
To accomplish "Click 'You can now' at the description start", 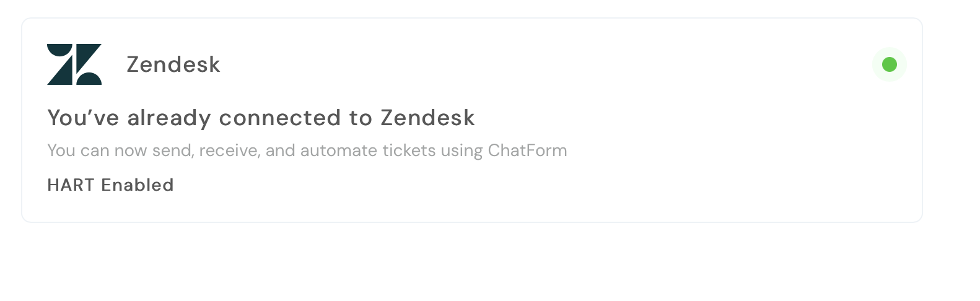I will click(x=97, y=150).
